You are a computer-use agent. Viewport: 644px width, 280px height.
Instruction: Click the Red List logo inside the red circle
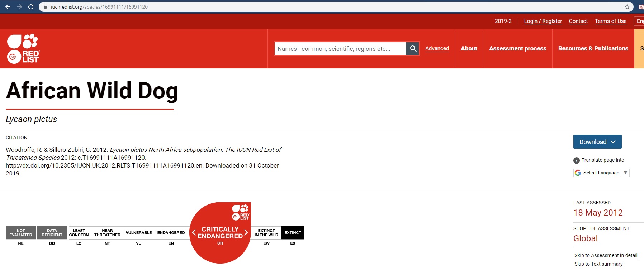point(241,212)
